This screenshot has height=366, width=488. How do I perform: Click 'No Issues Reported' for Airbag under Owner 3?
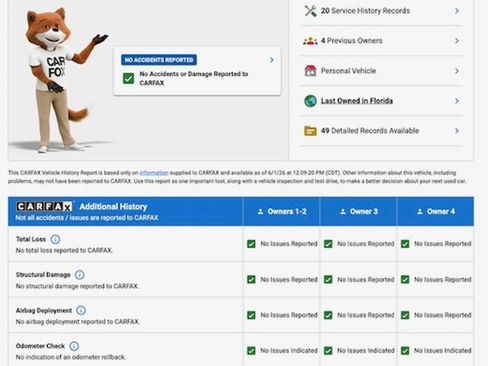[366, 315]
